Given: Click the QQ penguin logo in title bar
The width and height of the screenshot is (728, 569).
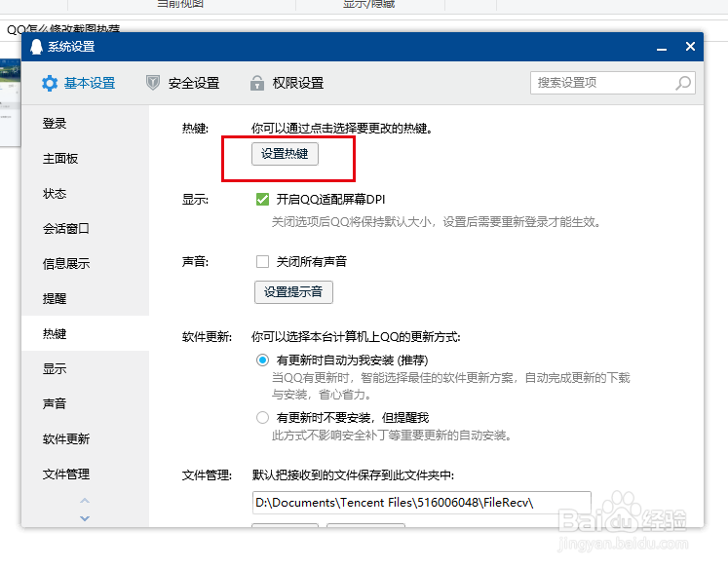Looking at the screenshot, I should (36, 47).
